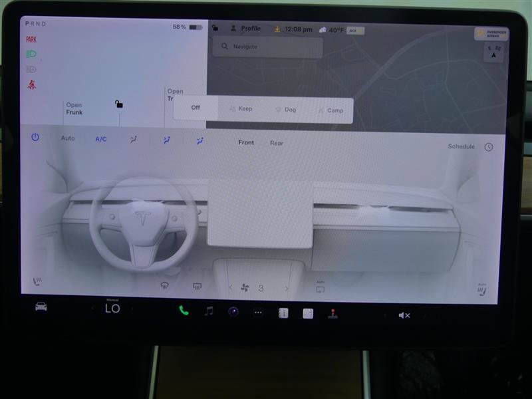The image size is (532, 399).
Task: Tap Auto climate mode button
Action: [67, 138]
